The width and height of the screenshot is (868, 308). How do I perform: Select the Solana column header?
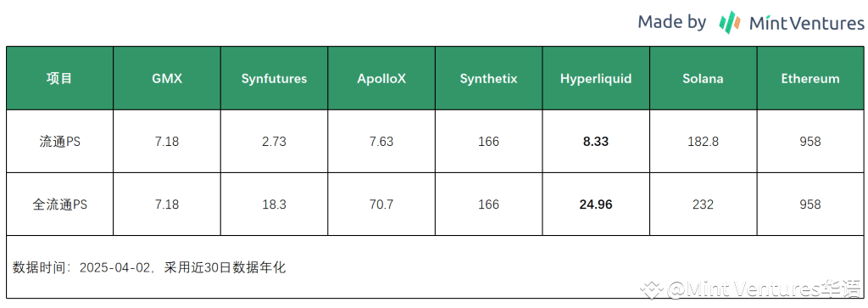[x=703, y=78]
